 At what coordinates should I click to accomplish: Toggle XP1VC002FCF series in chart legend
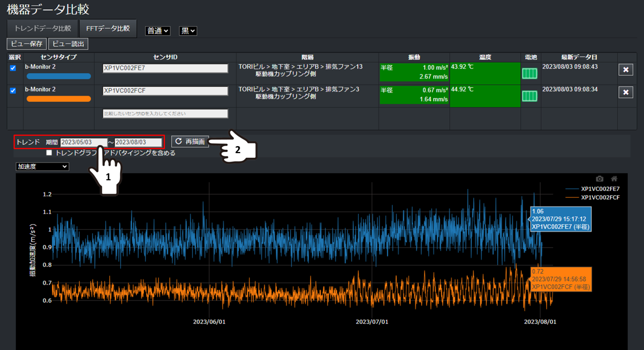[593, 198]
